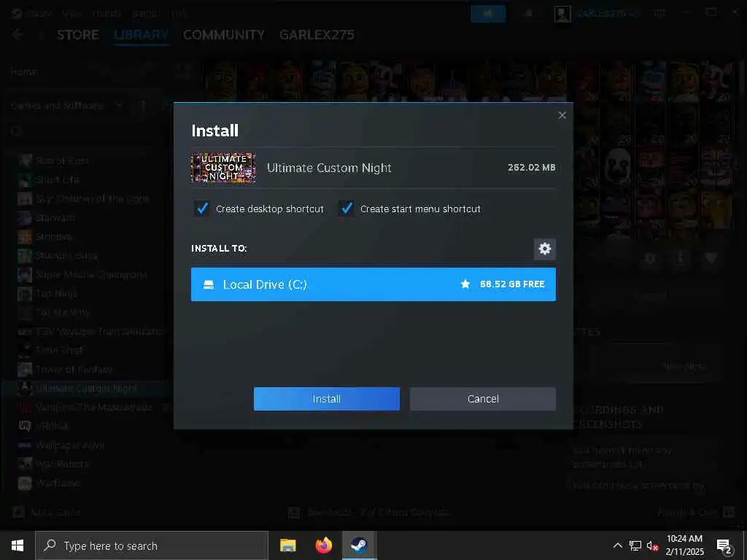Click the muted volume tray icon
The image size is (747, 560).
(652, 545)
